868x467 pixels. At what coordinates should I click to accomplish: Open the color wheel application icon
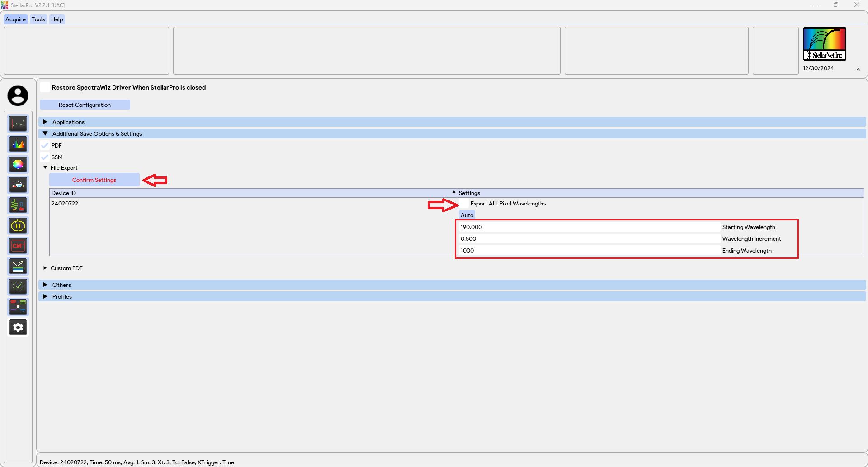click(x=18, y=164)
